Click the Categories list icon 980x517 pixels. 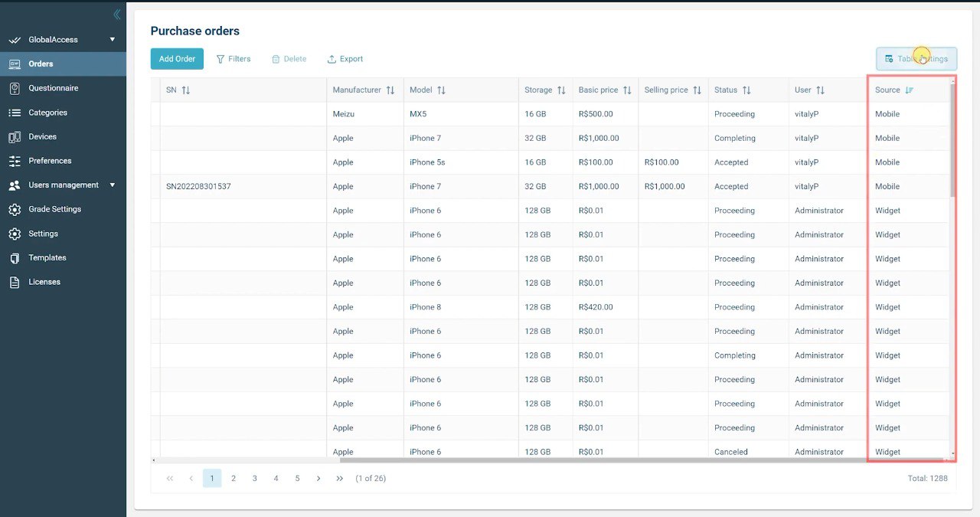click(15, 113)
